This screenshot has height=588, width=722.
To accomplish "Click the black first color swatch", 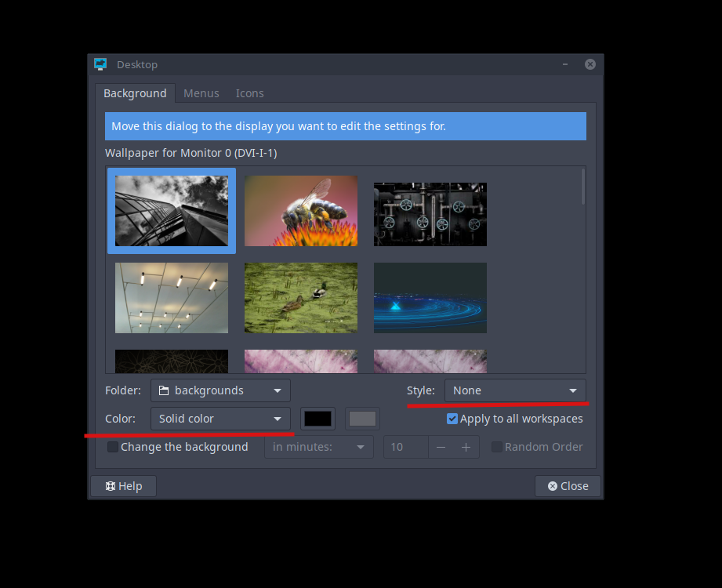I will click(317, 419).
